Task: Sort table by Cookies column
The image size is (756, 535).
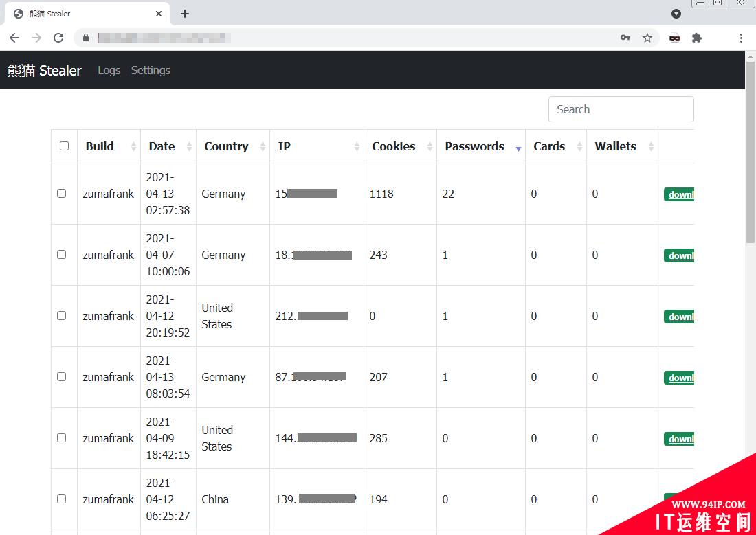Action: [x=400, y=146]
